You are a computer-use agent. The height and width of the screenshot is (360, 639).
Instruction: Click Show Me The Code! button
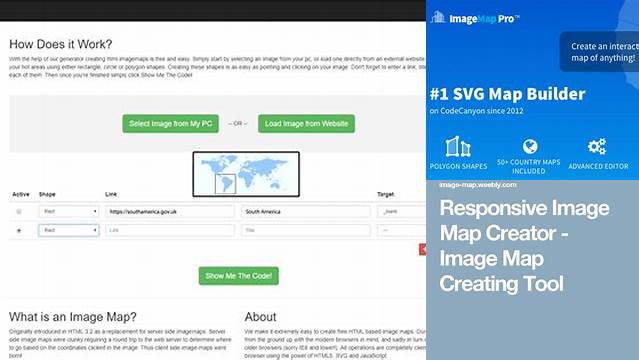[238, 276]
